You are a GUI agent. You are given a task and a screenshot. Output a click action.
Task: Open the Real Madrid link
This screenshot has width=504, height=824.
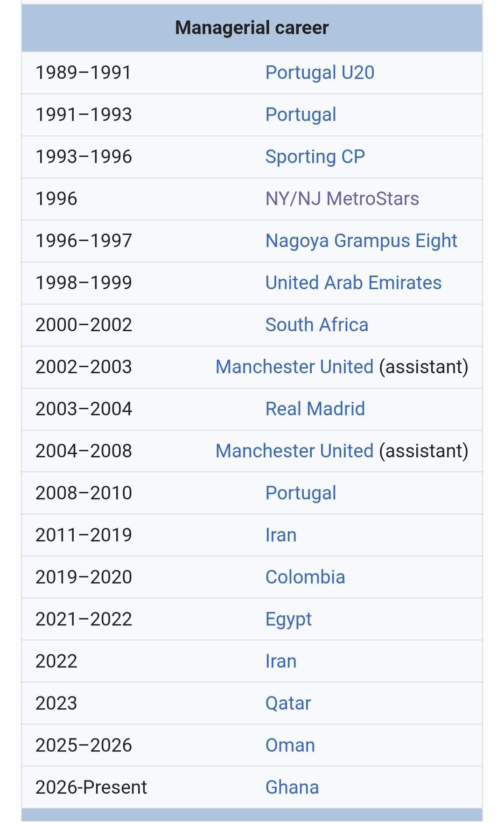[315, 409]
